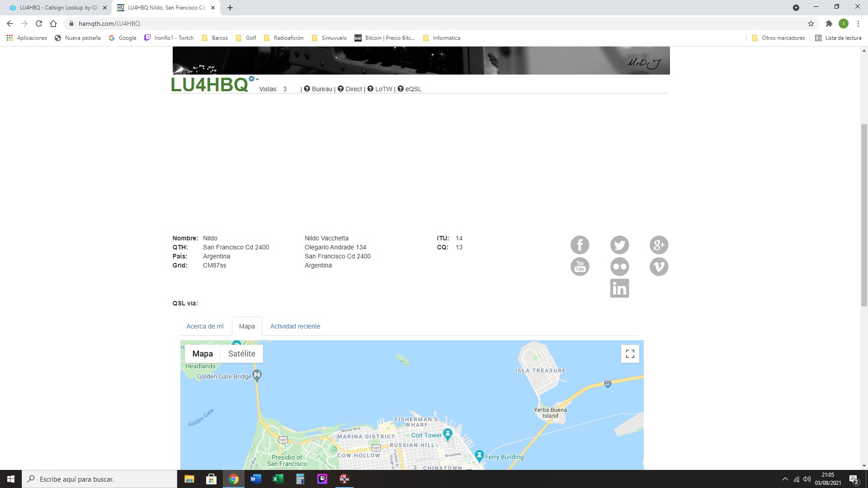The image size is (868, 488).
Task: Expand the gear dropdown beside the LU4HBQ callsign
Action: (253, 79)
